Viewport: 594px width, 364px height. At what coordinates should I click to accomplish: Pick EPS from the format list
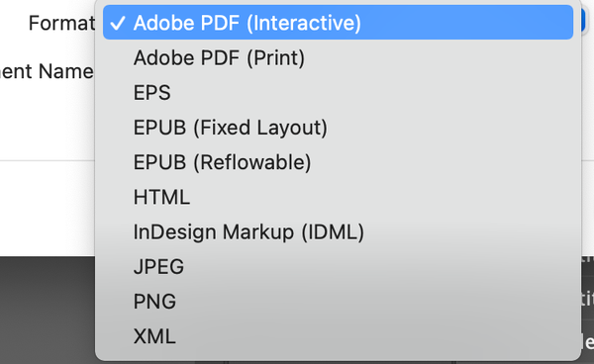pos(338,92)
